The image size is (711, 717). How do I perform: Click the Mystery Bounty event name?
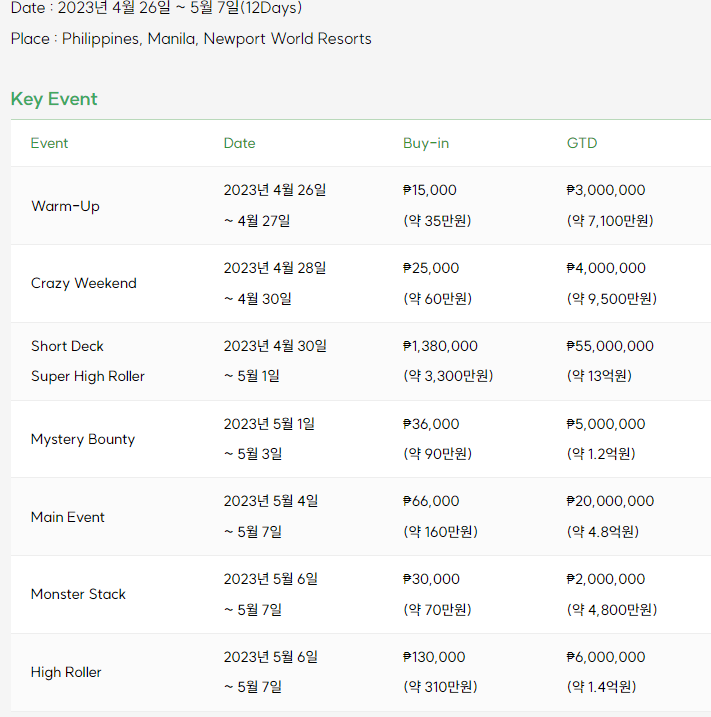pos(83,439)
